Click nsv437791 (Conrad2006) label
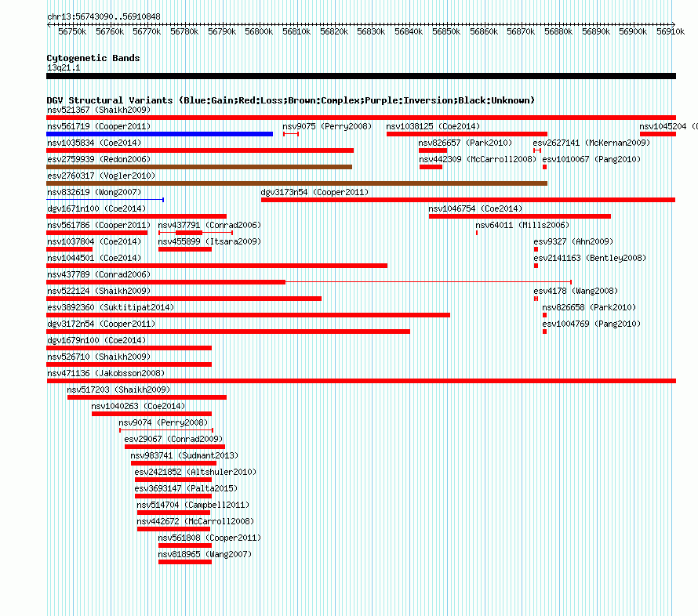 (209, 225)
